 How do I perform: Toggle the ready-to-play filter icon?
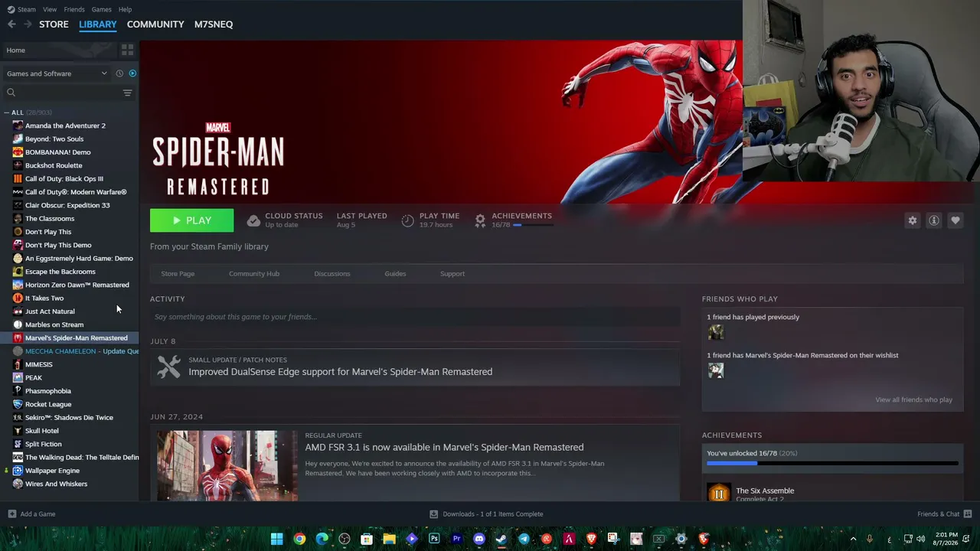[132, 73]
